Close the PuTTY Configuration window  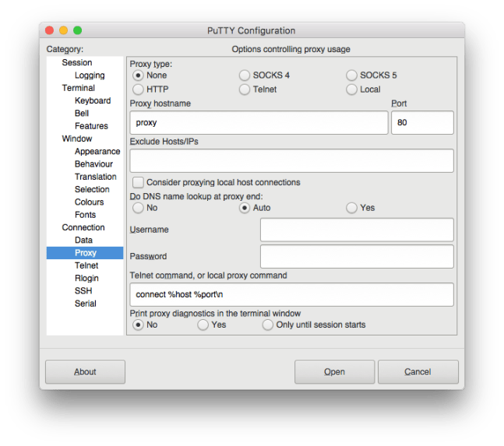pyautogui.click(x=49, y=31)
